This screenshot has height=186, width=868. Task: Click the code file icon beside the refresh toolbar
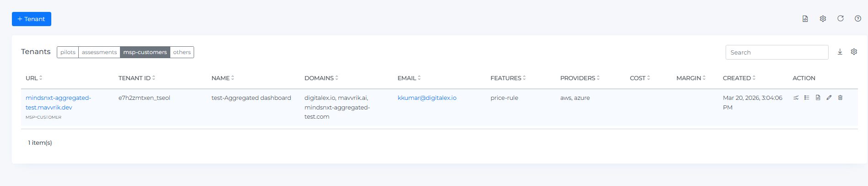tap(805, 19)
